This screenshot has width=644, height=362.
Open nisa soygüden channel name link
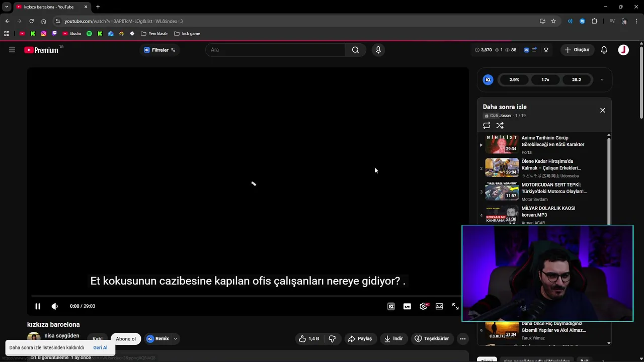[x=62, y=336]
